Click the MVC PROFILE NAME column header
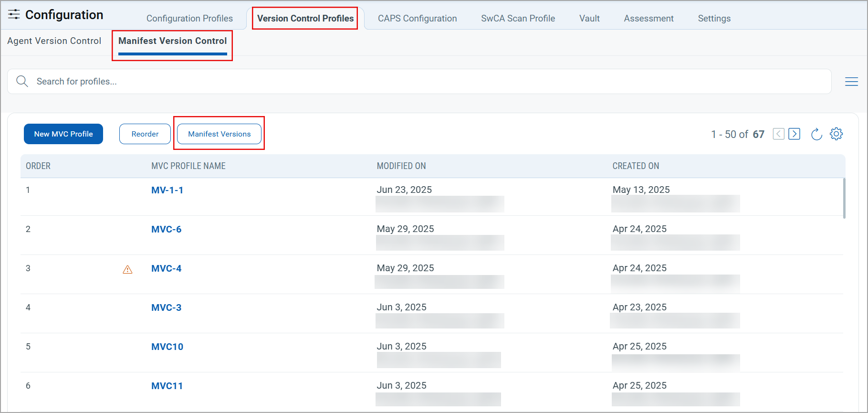 coord(188,166)
